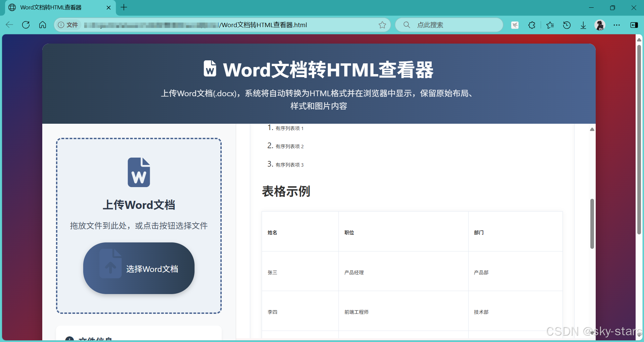Click the page scrollbar up arrow
The height and width of the screenshot is (342, 644).
coord(639,40)
